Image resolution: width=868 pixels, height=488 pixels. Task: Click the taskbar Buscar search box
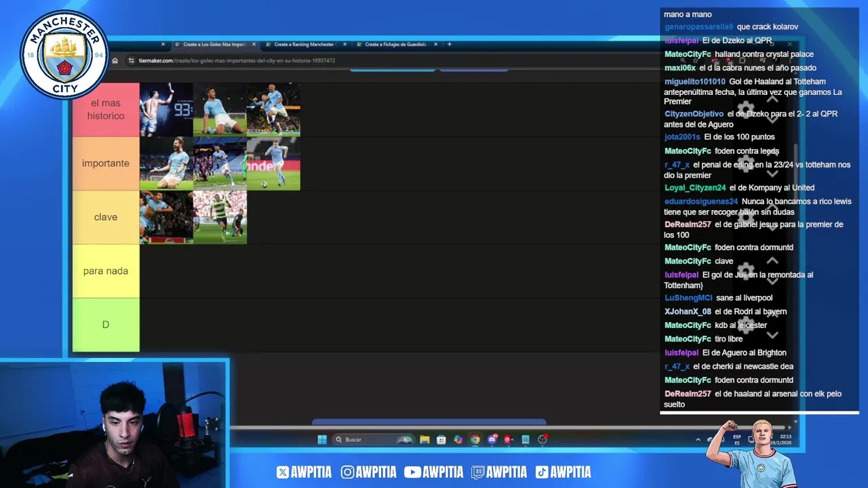point(373,440)
